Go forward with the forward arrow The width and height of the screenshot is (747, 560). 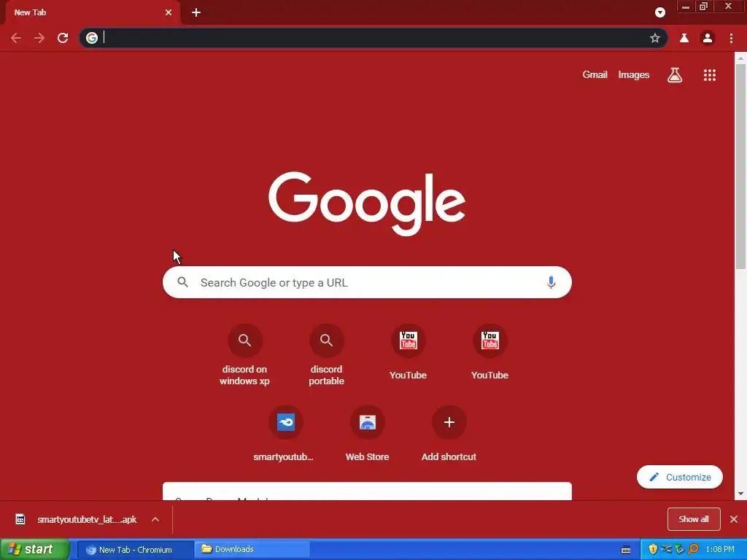click(39, 38)
